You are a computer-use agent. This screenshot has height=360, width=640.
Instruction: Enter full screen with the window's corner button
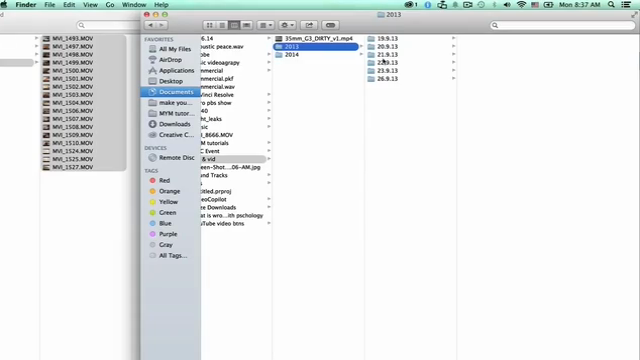click(634, 14)
